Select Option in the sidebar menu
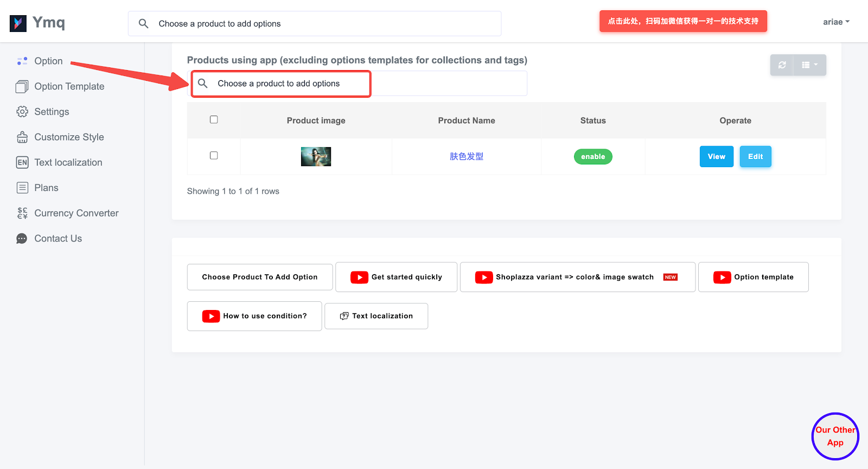868x469 pixels. point(48,61)
